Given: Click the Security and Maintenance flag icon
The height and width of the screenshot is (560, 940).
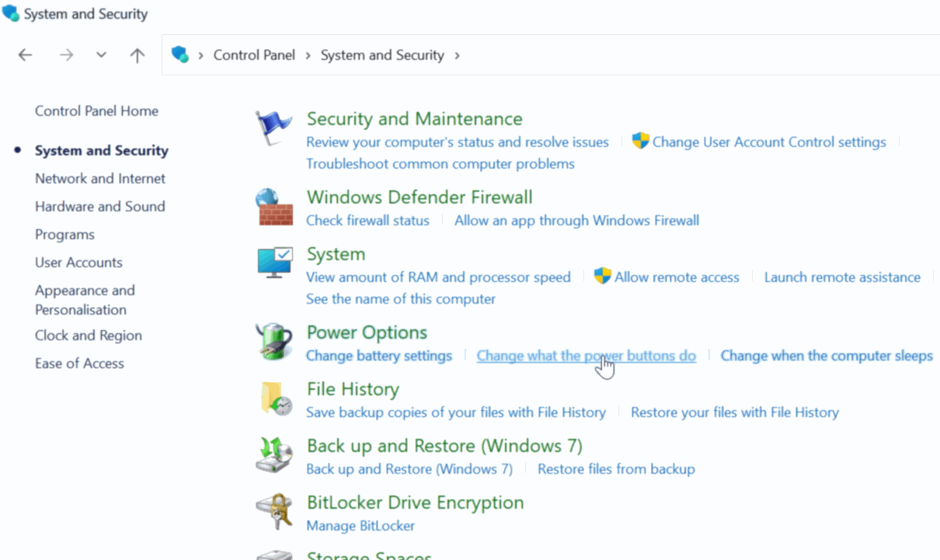Looking at the screenshot, I should (x=273, y=129).
